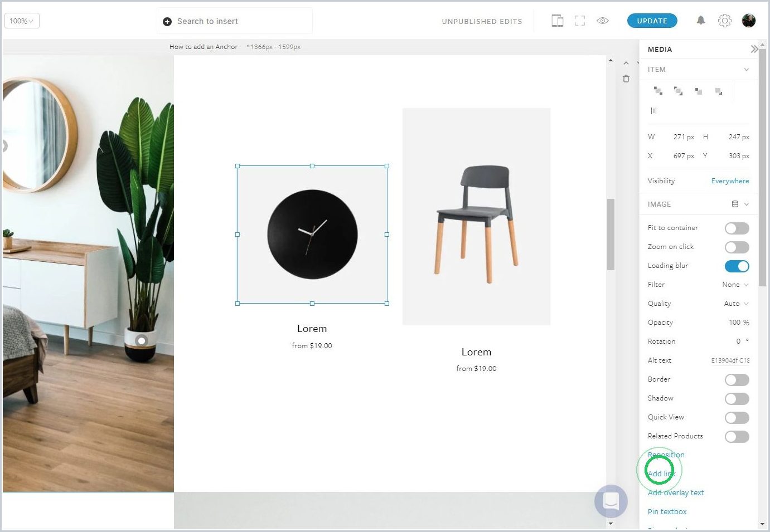Edit the Opacity value 100 %

(739, 323)
